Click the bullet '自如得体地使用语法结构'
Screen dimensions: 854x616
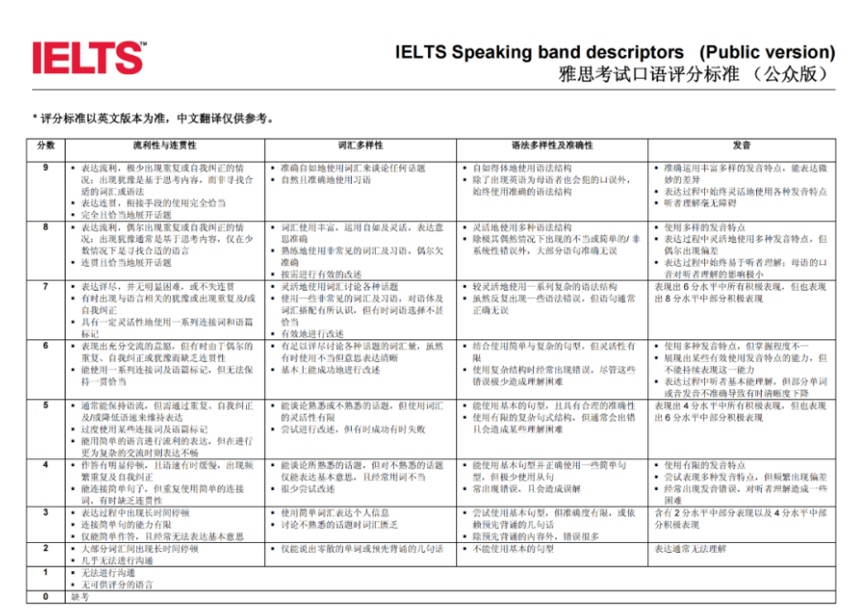click(x=522, y=168)
